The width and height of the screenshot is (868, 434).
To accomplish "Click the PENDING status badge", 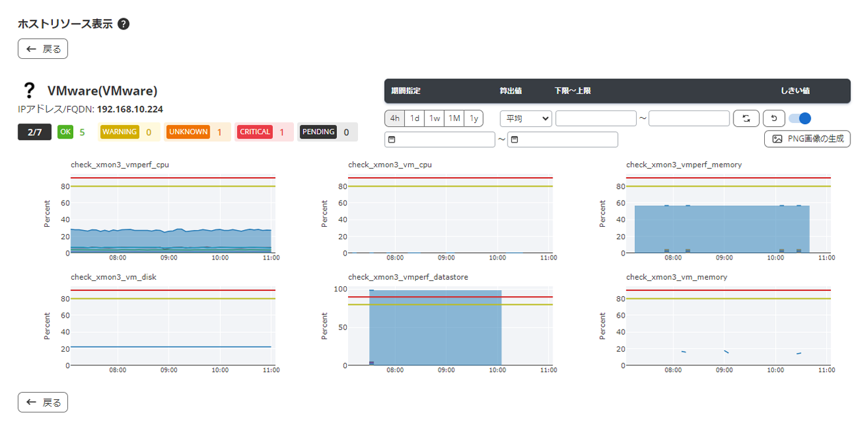I will point(318,131).
